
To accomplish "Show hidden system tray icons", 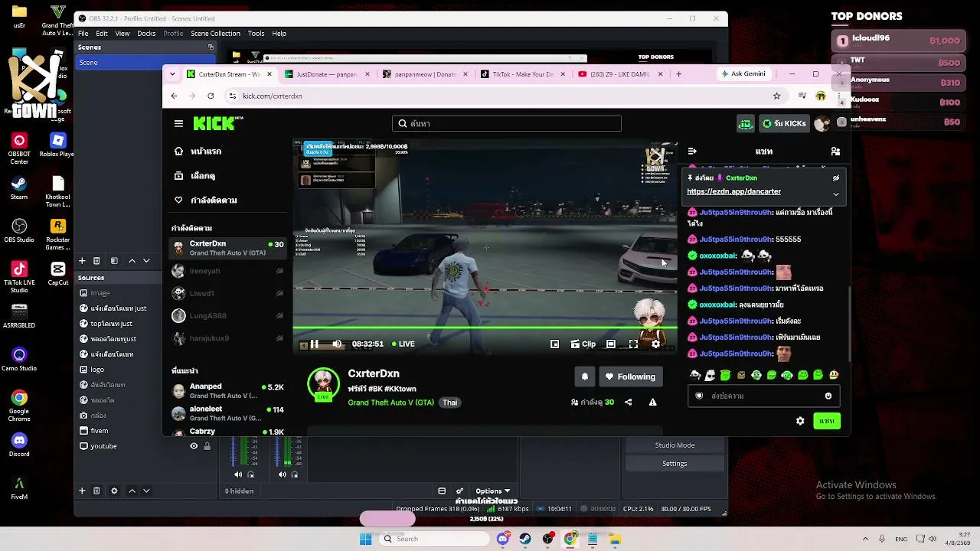I will [x=865, y=539].
